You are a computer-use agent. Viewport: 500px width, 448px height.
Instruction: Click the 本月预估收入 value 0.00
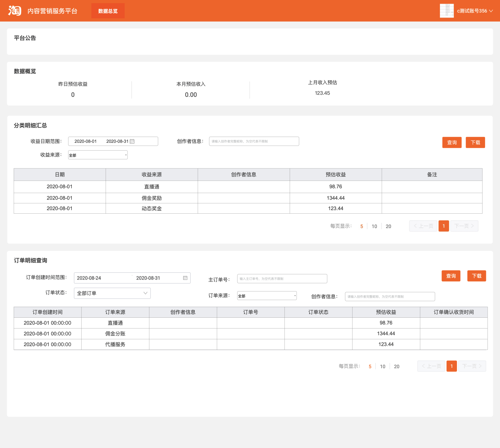coord(191,95)
